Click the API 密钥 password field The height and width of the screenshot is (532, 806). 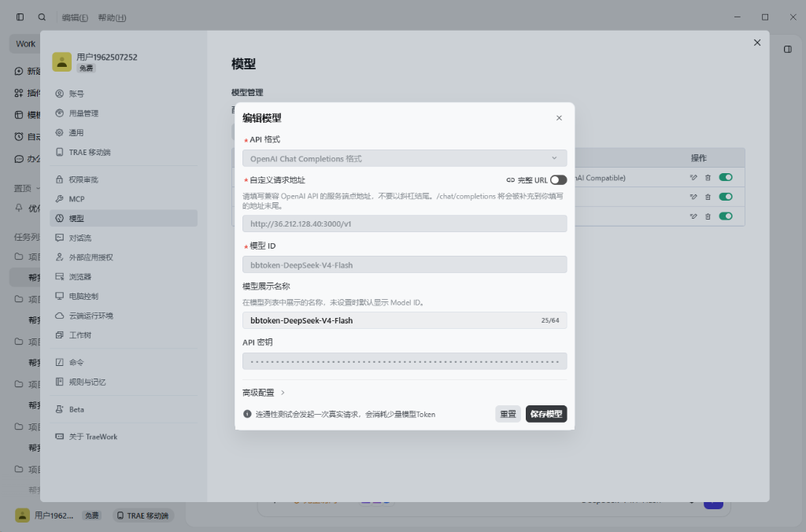(x=405, y=361)
